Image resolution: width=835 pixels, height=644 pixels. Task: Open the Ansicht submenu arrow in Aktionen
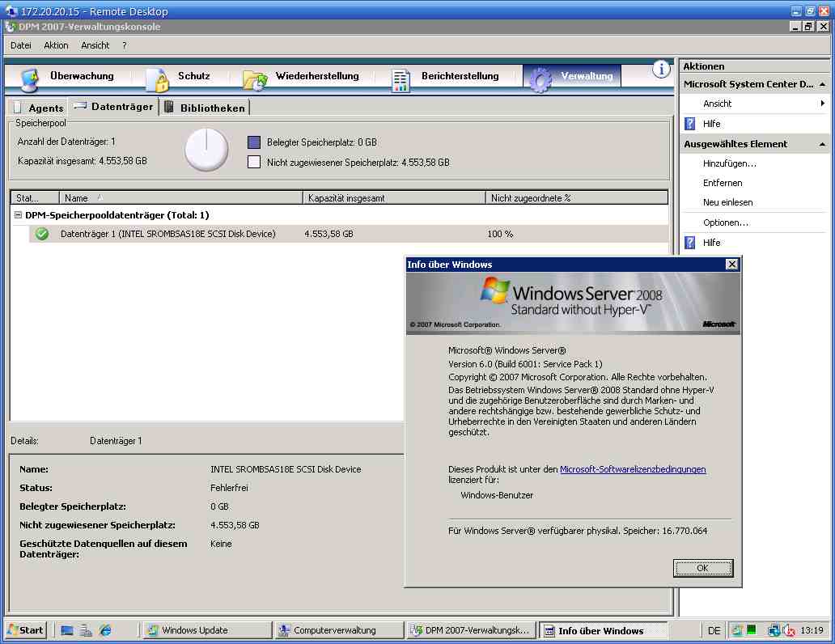824,103
